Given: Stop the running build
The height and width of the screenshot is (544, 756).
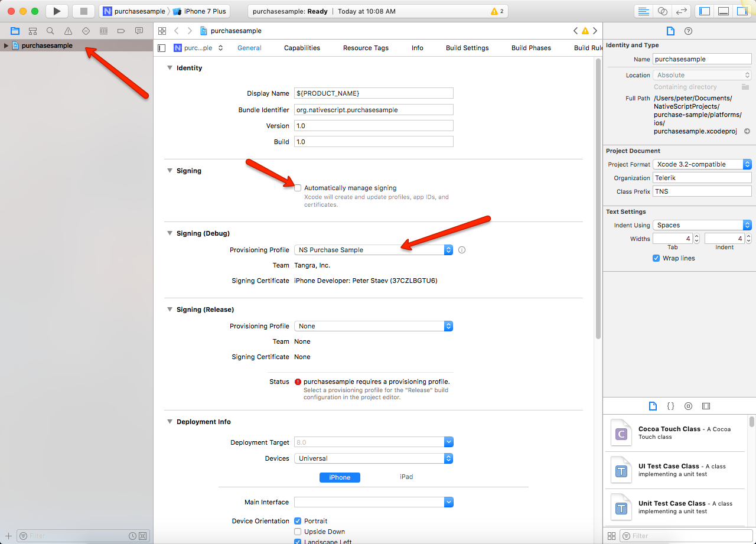Looking at the screenshot, I should pos(83,11).
